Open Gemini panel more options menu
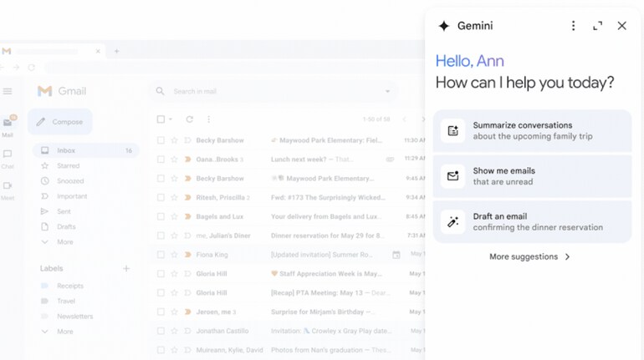The width and height of the screenshot is (644, 360). 573,26
